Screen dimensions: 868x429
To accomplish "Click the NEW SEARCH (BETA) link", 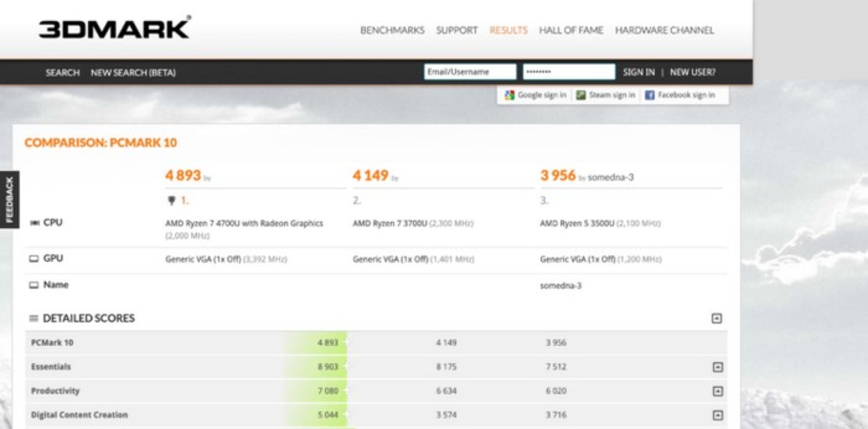I will [133, 73].
